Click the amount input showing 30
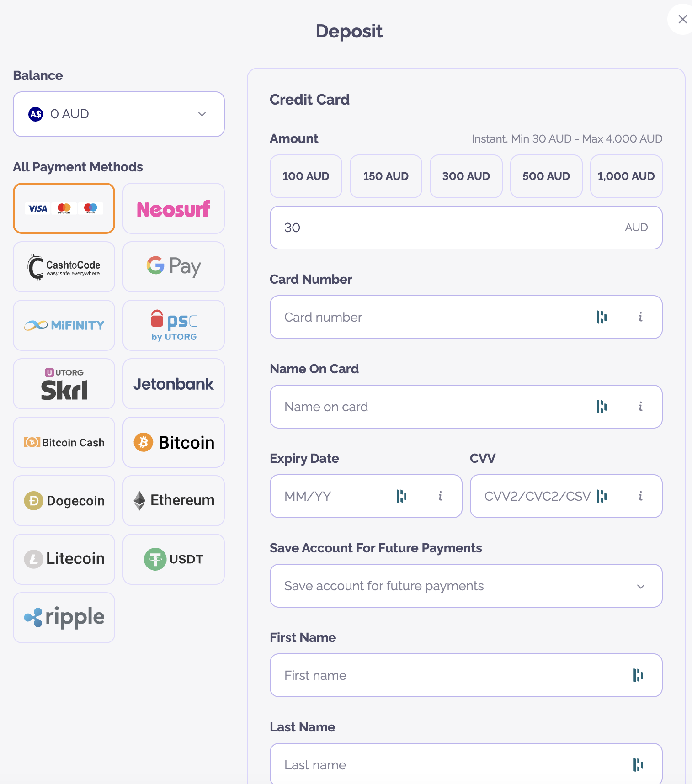The width and height of the screenshot is (692, 784). 466,228
